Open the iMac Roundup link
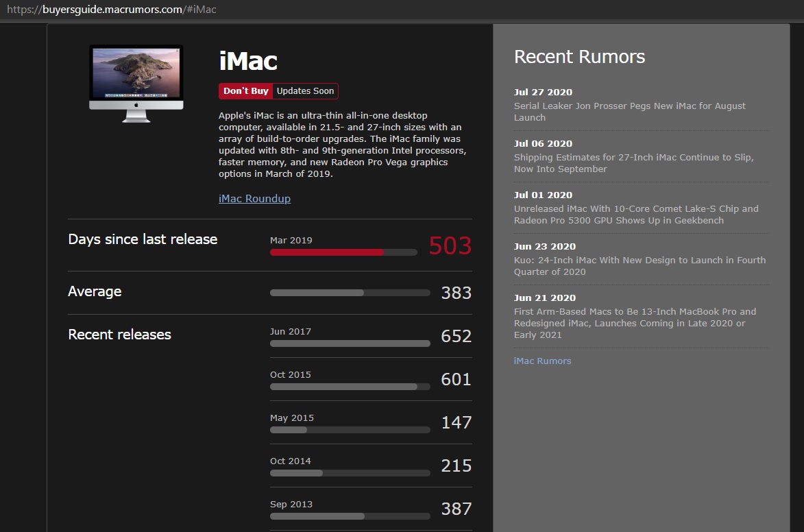 [254, 199]
